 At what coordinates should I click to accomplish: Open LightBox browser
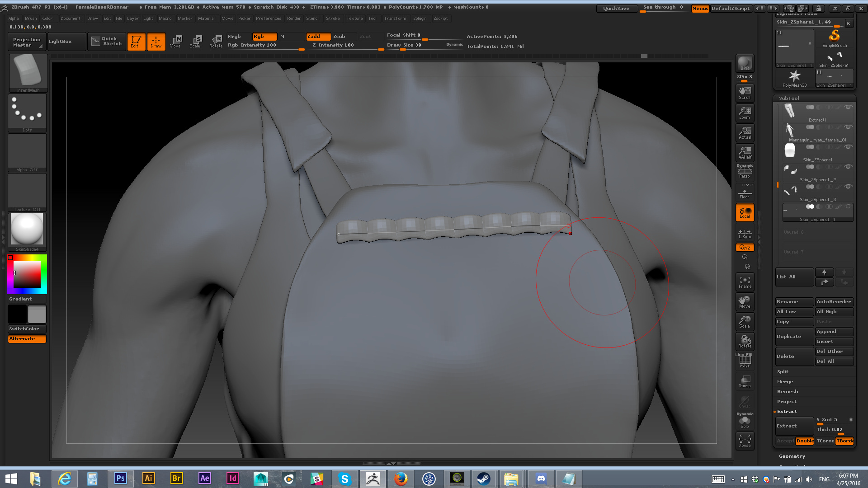click(66, 42)
